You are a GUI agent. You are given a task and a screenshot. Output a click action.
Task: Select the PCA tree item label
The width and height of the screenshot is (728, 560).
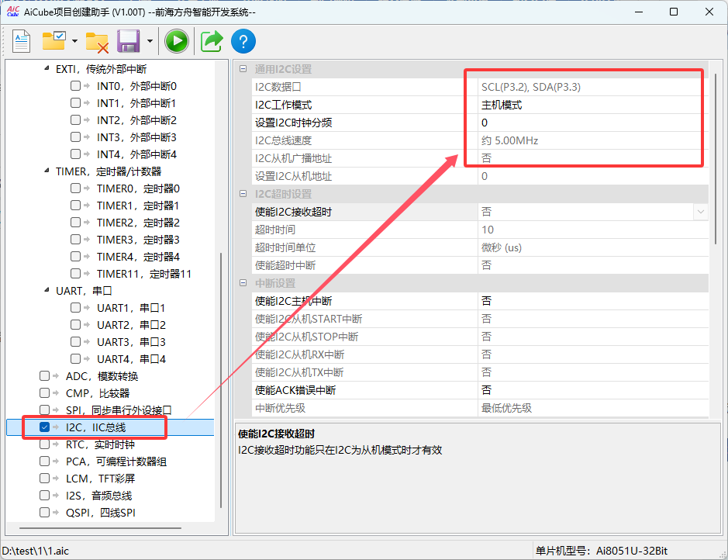click(116, 461)
